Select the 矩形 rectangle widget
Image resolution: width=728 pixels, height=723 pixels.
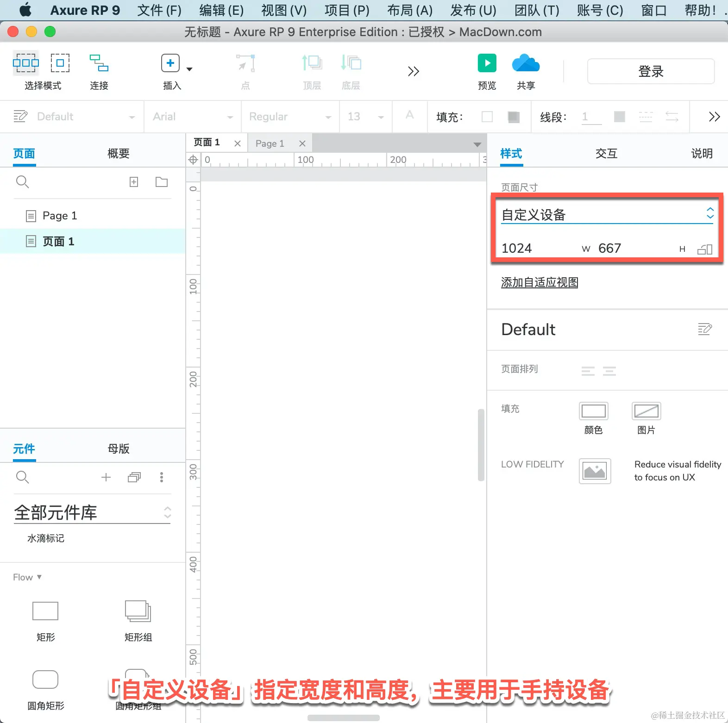(45, 621)
